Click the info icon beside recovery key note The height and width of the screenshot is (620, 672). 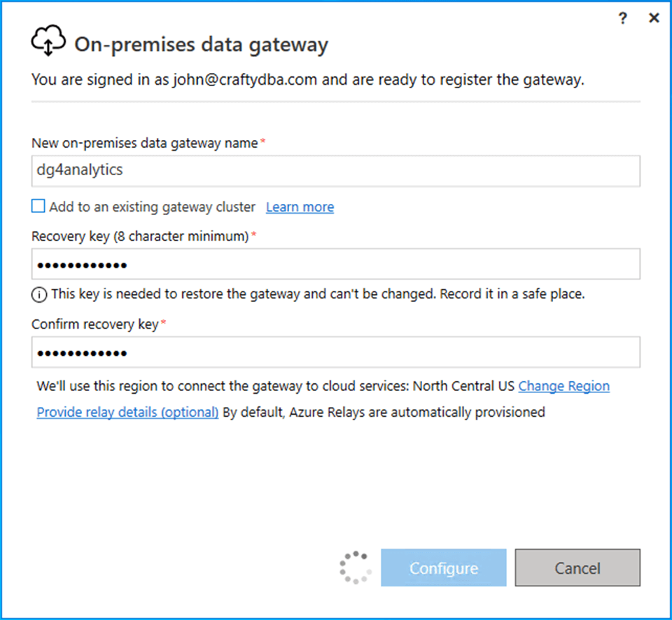tap(38, 295)
